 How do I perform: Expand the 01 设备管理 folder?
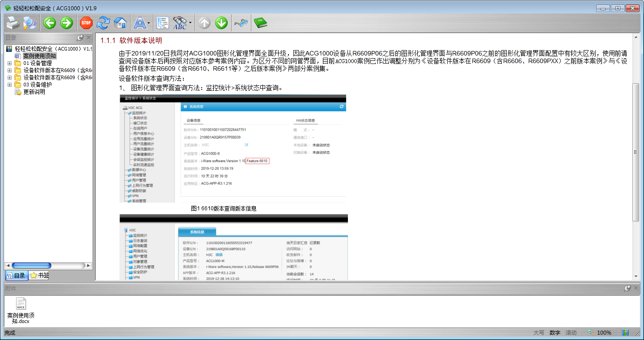9,63
